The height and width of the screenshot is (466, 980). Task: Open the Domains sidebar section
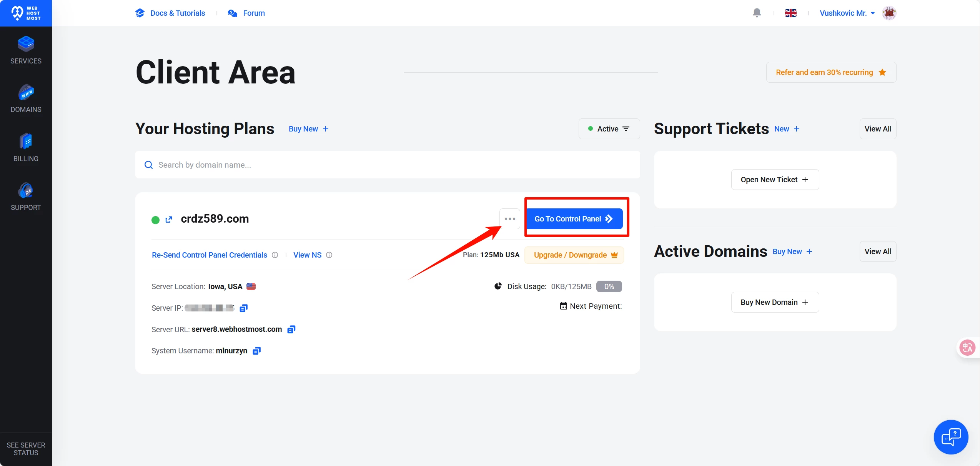[26, 99]
